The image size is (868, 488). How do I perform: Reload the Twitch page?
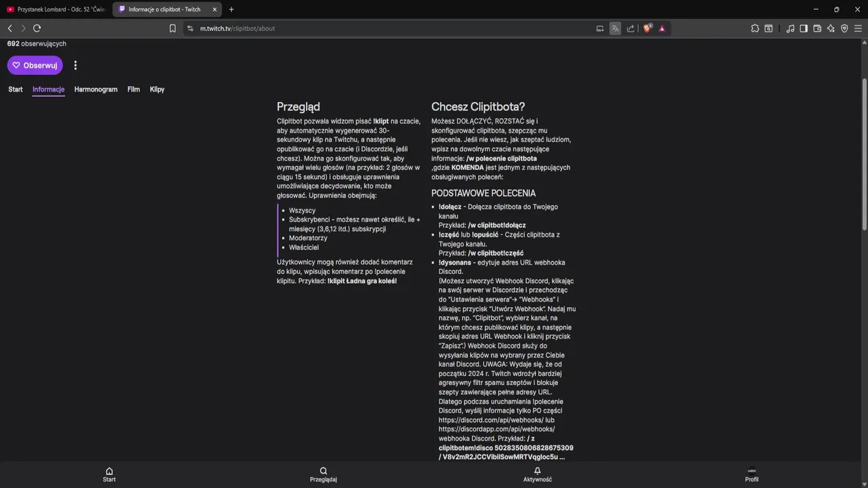tap(37, 28)
